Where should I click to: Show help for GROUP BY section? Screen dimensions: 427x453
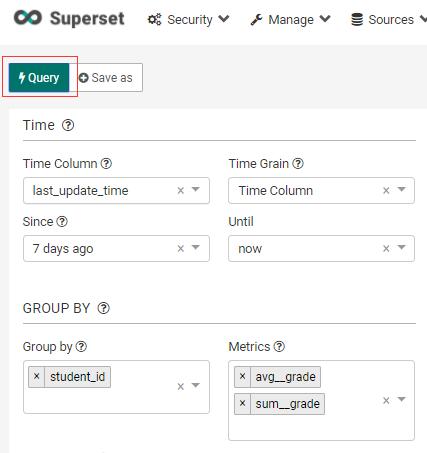(104, 308)
